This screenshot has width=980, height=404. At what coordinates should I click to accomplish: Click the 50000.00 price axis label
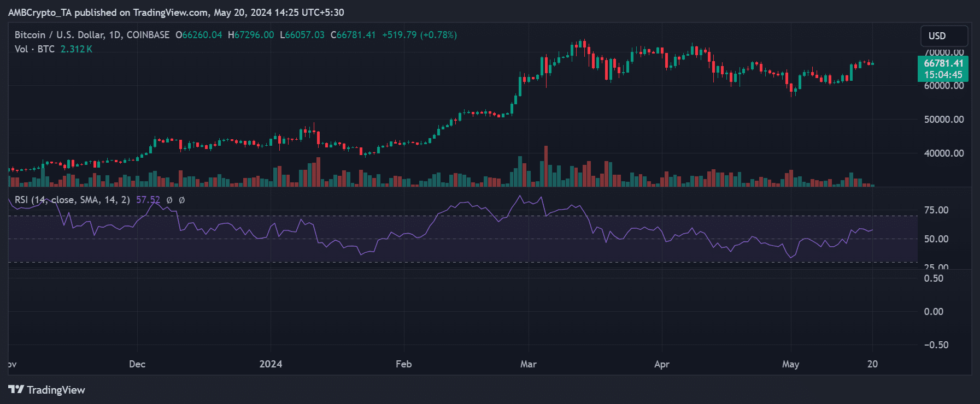coord(944,120)
